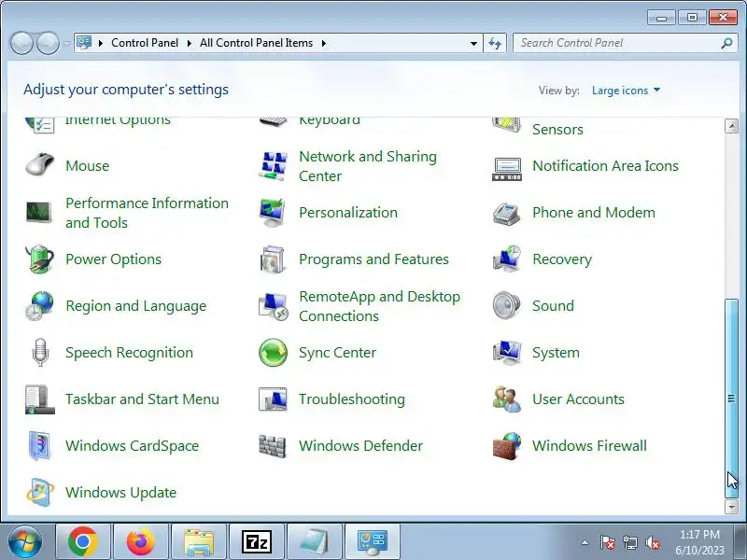Click the Control Panel taskbar button
The image size is (747, 560).
(373, 541)
